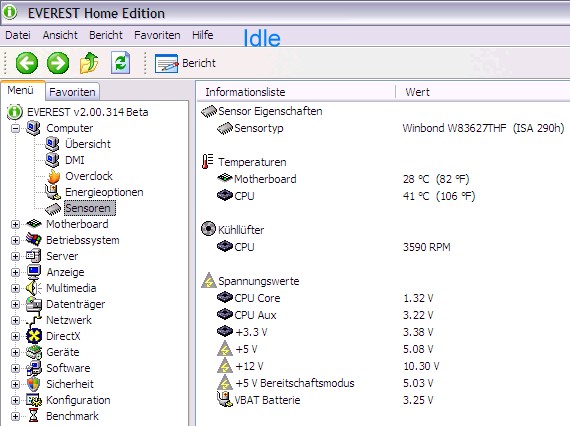Expand the Datenträger tree node

[x=15, y=304]
